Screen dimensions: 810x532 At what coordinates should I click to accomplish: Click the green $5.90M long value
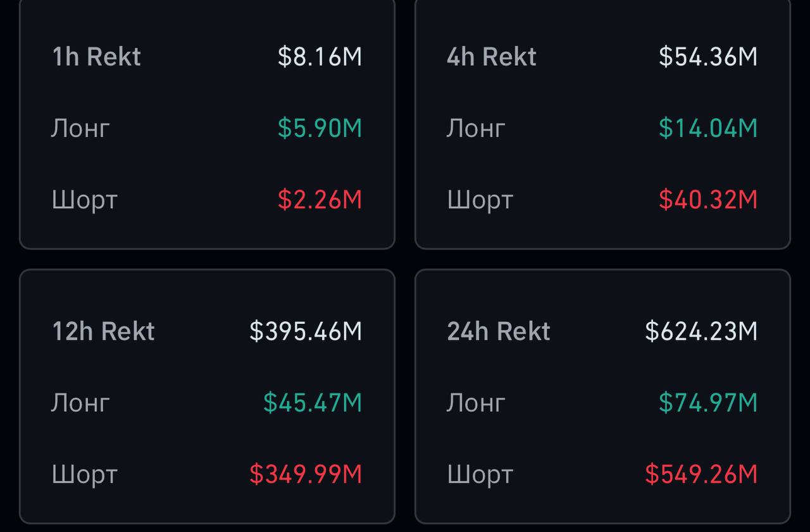(x=320, y=128)
